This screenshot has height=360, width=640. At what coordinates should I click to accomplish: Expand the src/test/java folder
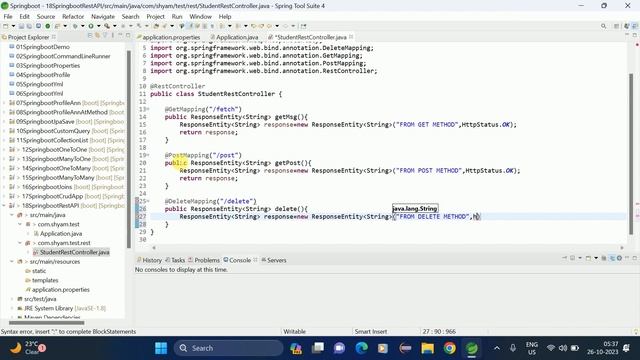12,299
